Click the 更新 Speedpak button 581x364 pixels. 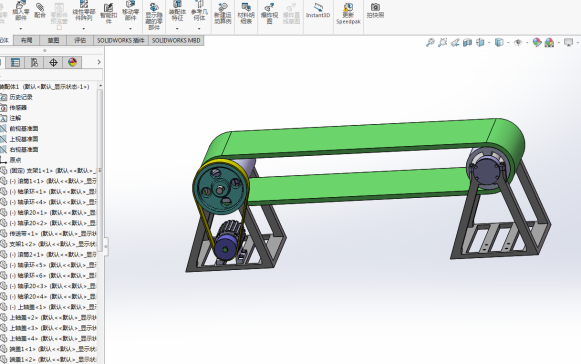(348, 13)
